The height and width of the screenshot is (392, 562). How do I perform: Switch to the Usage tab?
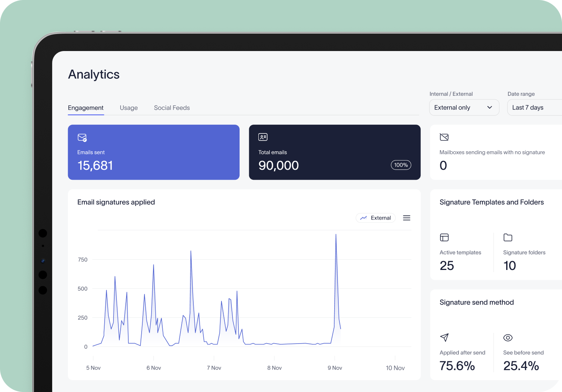point(129,108)
